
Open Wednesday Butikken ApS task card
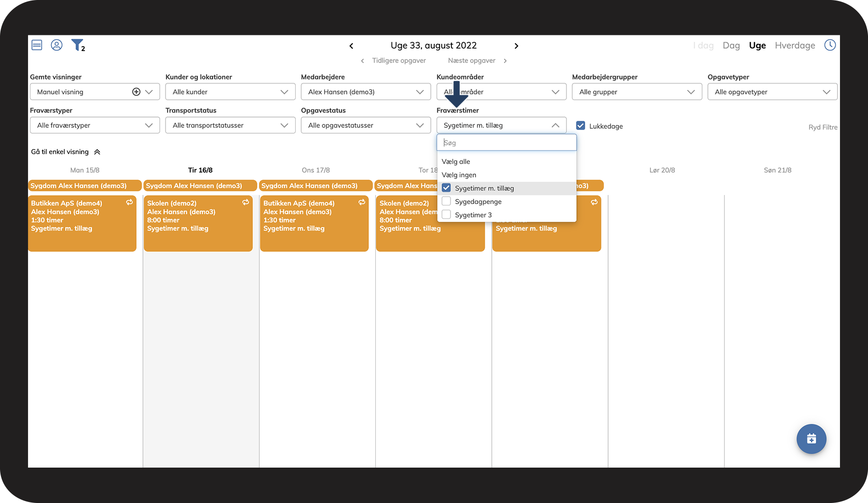click(x=314, y=224)
